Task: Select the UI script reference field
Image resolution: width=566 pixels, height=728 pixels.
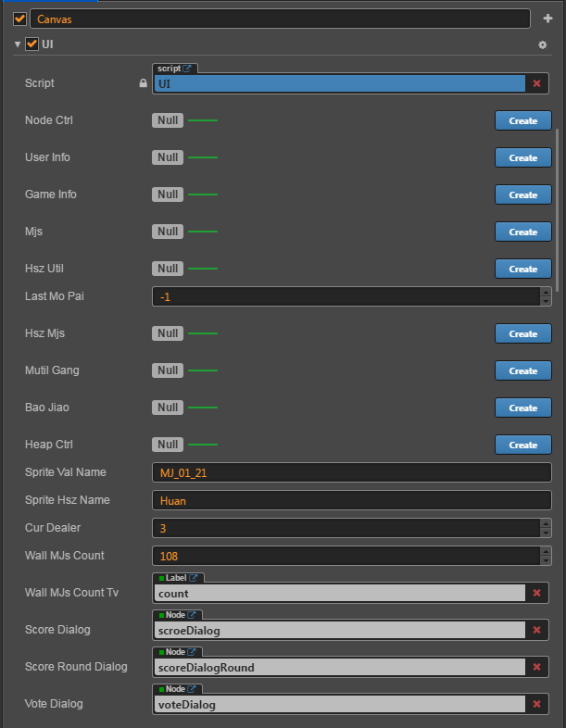Action: pyautogui.click(x=340, y=83)
